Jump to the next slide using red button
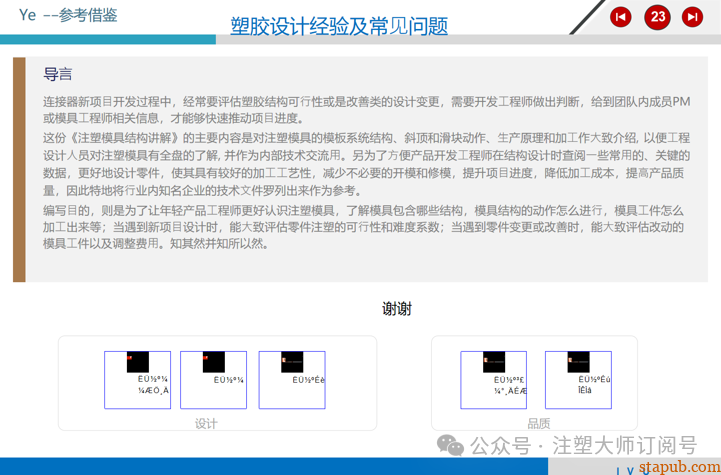This screenshot has height=475, width=721. pos(692,16)
